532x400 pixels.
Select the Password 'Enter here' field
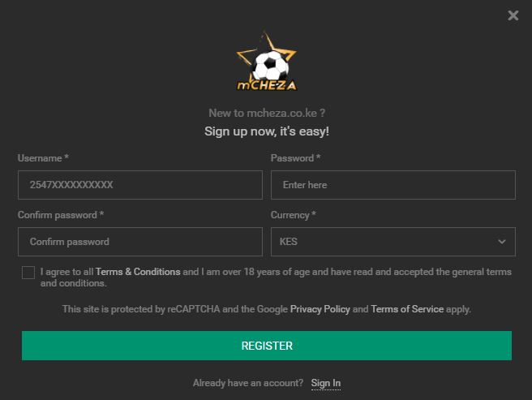point(393,185)
